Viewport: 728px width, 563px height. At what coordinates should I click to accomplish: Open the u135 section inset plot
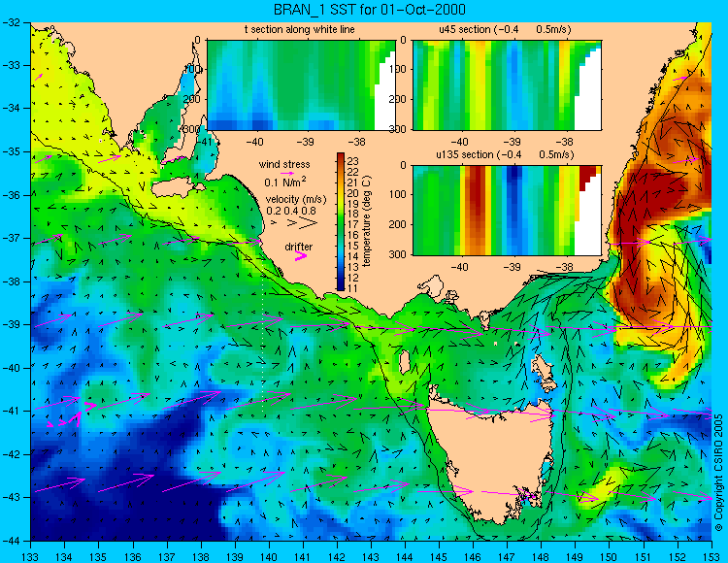pyautogui.click(x=507, y=211)
